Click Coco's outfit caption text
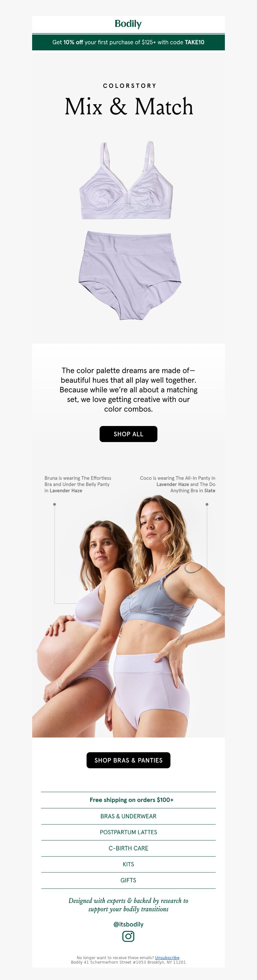This screenshot has width=257, height=980. [x=177, y=484]
